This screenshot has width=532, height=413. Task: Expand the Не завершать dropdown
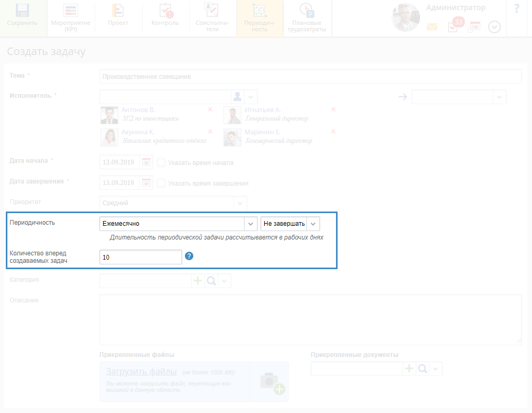pos(313,224)
